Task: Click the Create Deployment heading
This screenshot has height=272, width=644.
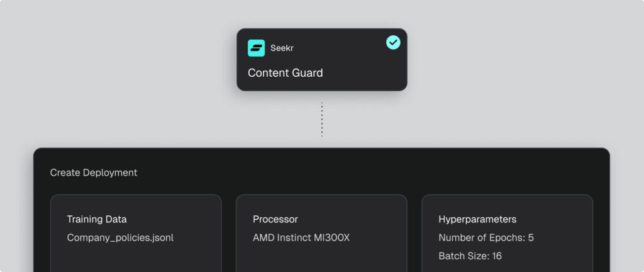Action: (x=94, y=173)
